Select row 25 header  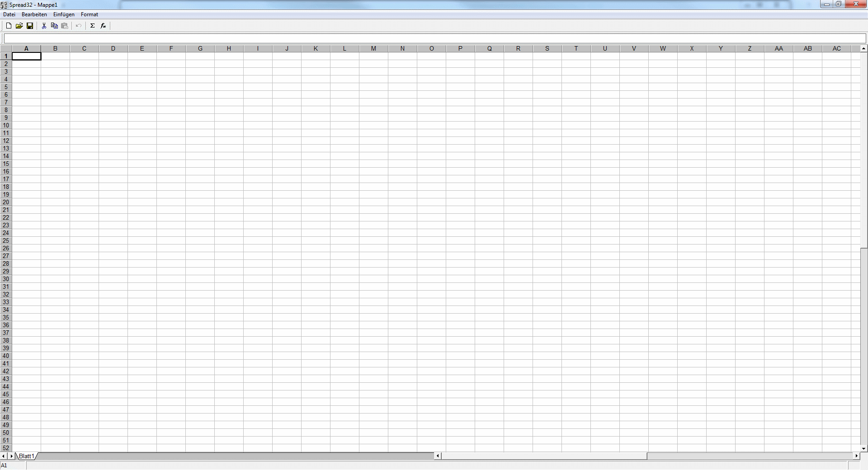(6, 240)
